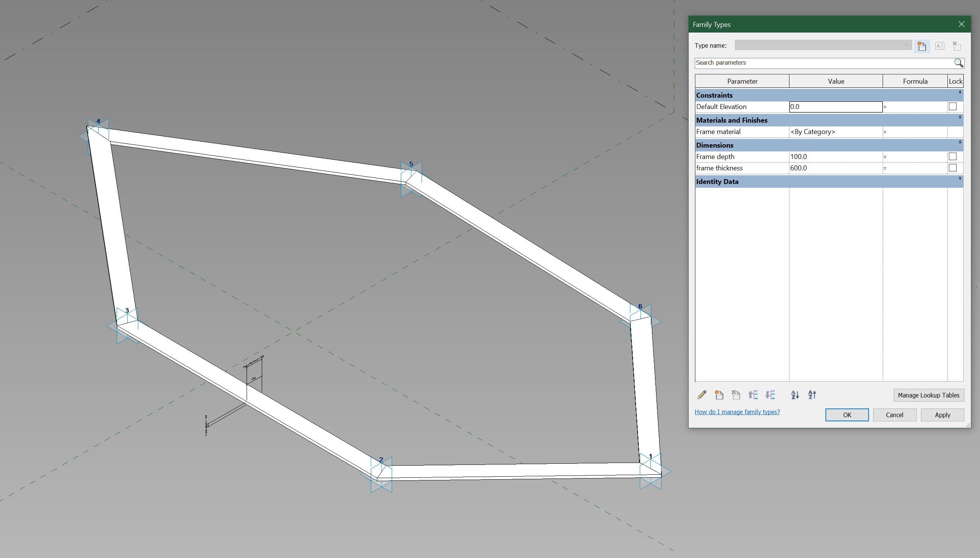980x558 pixels.
Task: Click the Rename Type icon
Action: pos(939,46)
